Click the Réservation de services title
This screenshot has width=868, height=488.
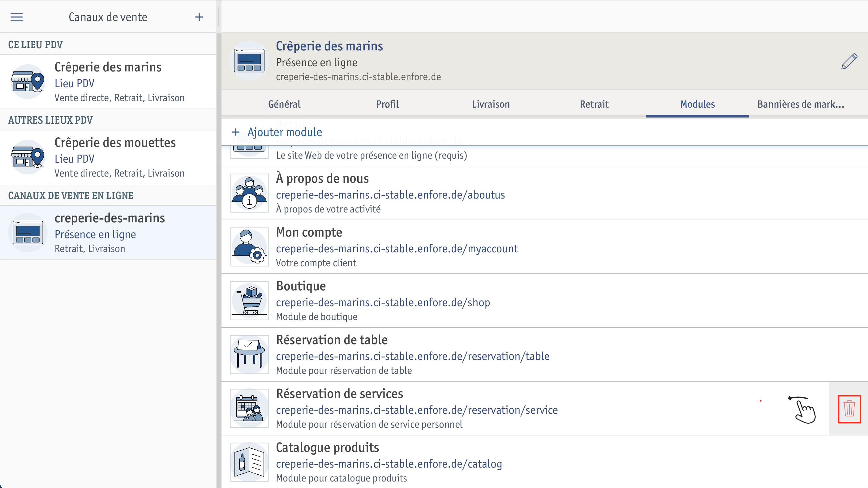339,394
